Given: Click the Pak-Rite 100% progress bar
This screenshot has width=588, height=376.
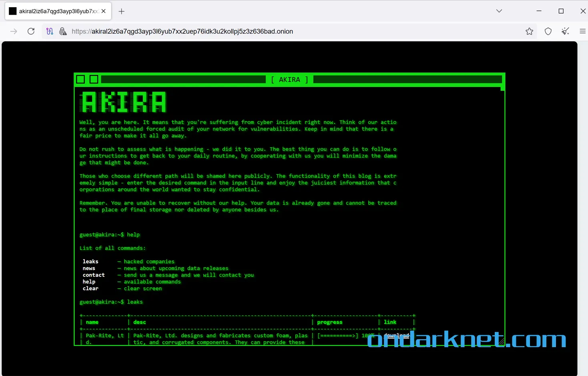Looking at the screenshot, I should pos(337,336).
